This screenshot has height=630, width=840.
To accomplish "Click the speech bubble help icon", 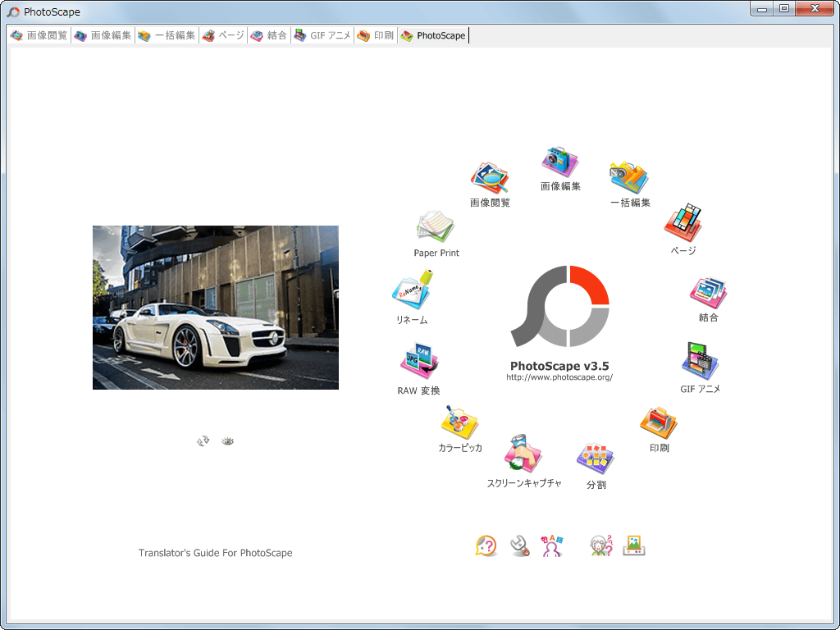I will pyautogui.click(x=486, y=546).
